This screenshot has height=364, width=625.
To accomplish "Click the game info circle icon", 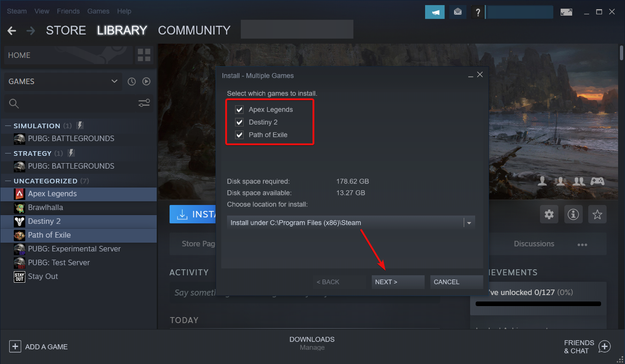I will pos(573,214).
